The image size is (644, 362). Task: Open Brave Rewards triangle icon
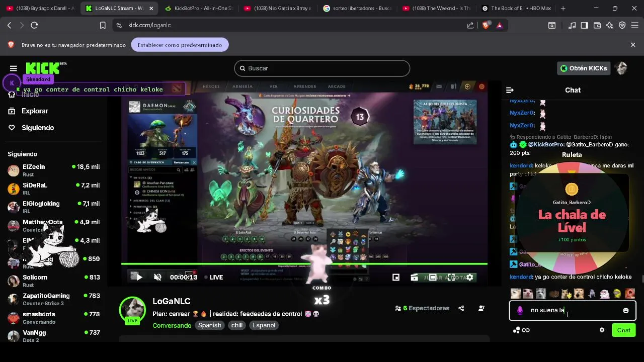499,25
